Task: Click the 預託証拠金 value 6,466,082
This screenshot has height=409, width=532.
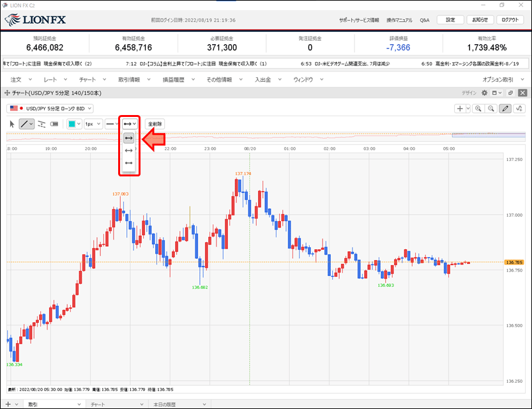Action: click(x=45, y=47)
